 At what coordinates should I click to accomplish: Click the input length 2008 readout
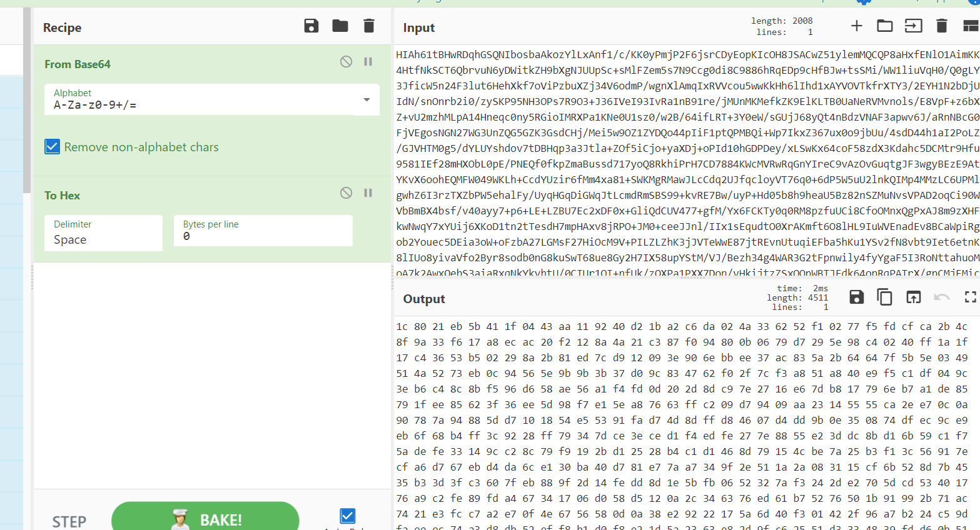[x=782, y=21]
